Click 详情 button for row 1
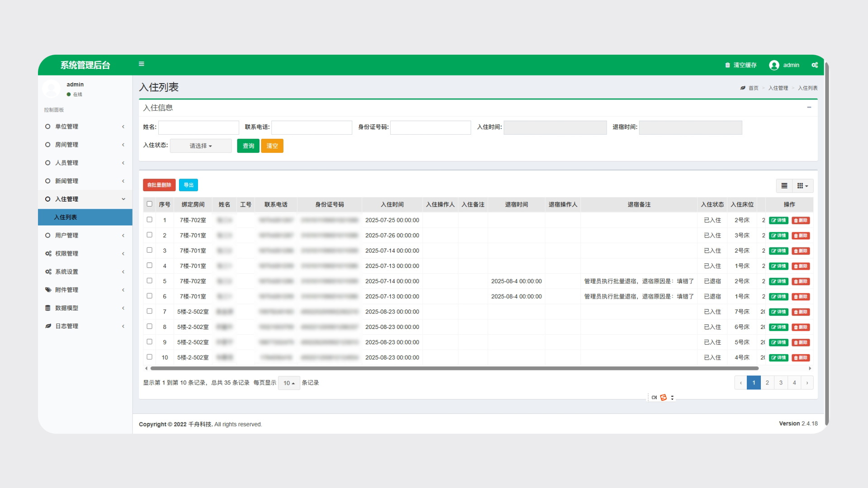Screen dimensions: 868x488 click(x=778, y=221)
